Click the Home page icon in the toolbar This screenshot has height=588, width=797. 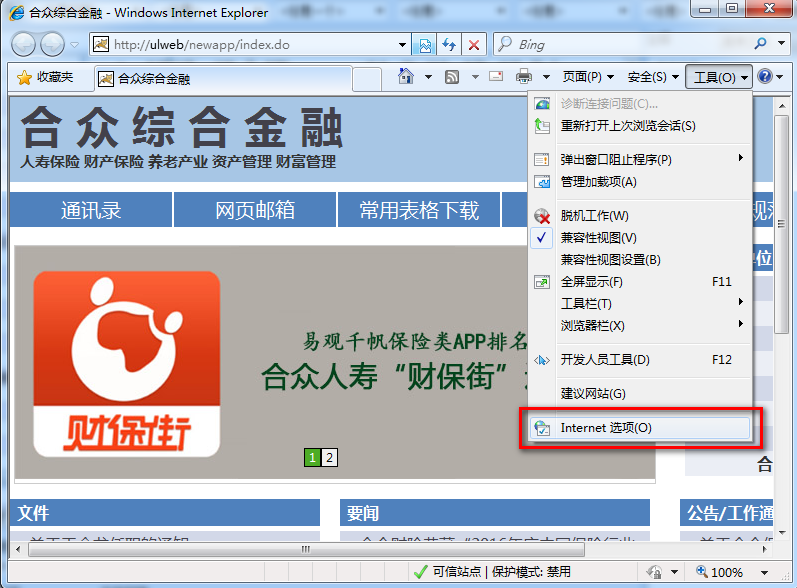pyautogui.click(x=406, y=77)
